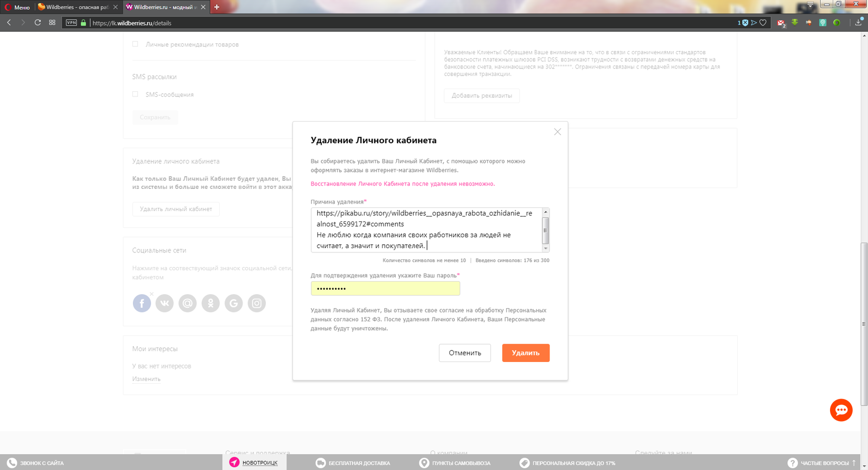The height and width of the screenshot is (470, 868).
Task: Go back in browser history
Action: pos(9,23)
